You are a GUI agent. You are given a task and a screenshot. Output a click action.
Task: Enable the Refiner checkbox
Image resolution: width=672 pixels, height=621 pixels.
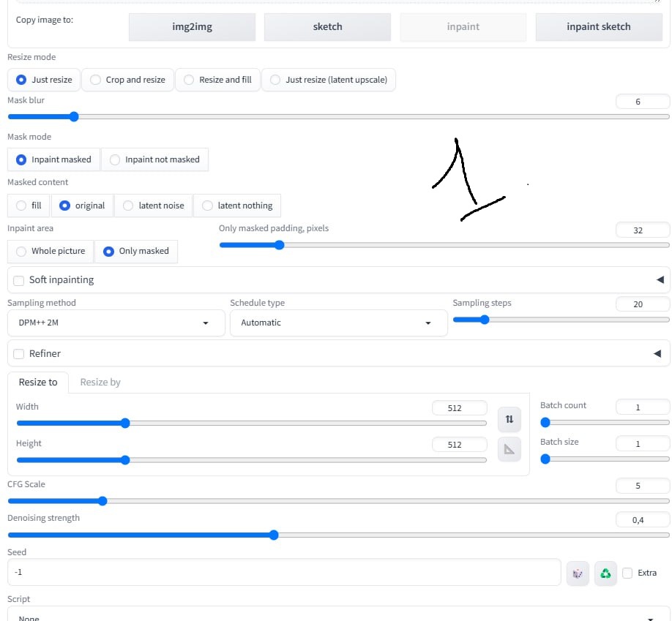click(19, 354)
